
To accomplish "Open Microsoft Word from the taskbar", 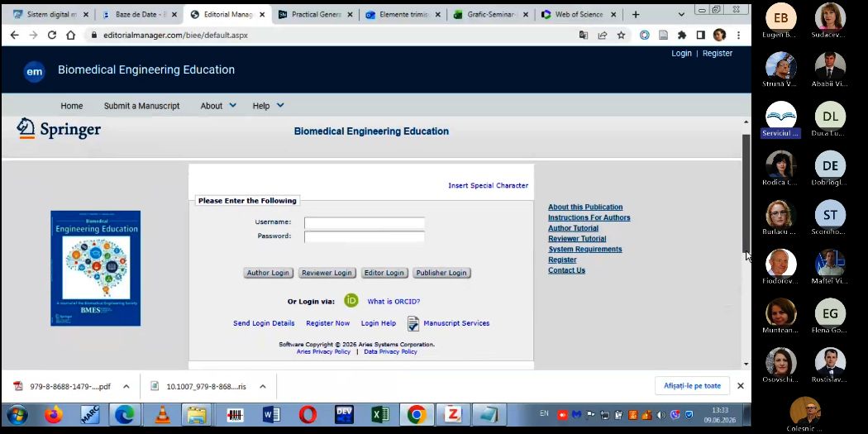I will click(x=270, y=414).
